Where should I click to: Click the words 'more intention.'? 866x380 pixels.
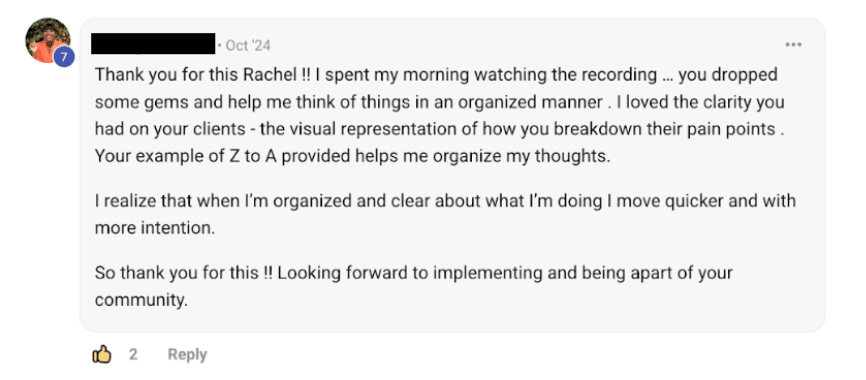[x=154, y=228]
